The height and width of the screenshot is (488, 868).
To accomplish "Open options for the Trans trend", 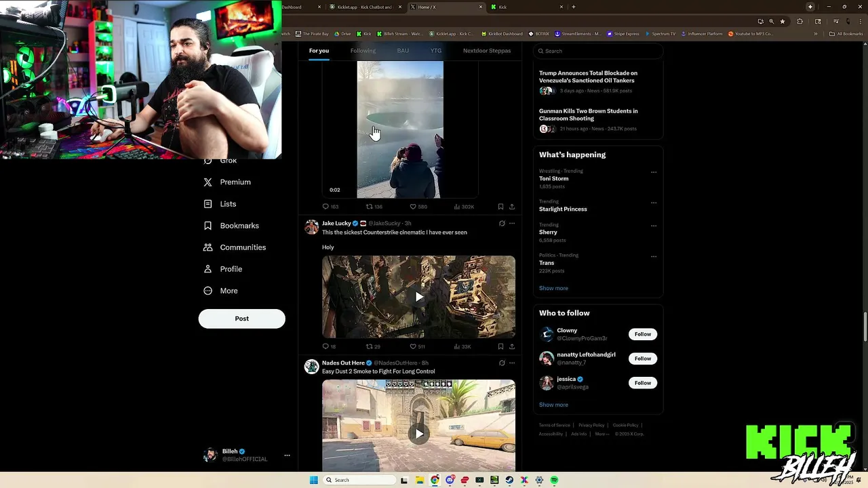I will (x=654, y=256).
